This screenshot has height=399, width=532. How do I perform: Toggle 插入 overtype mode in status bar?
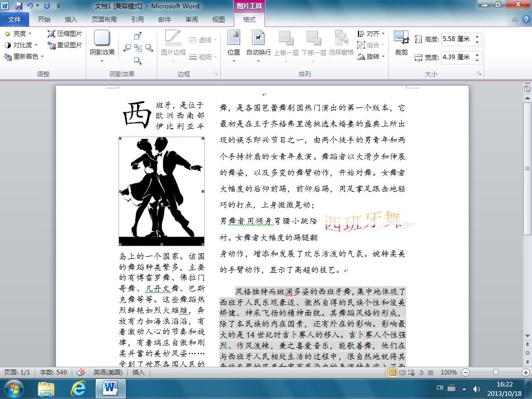138,372
